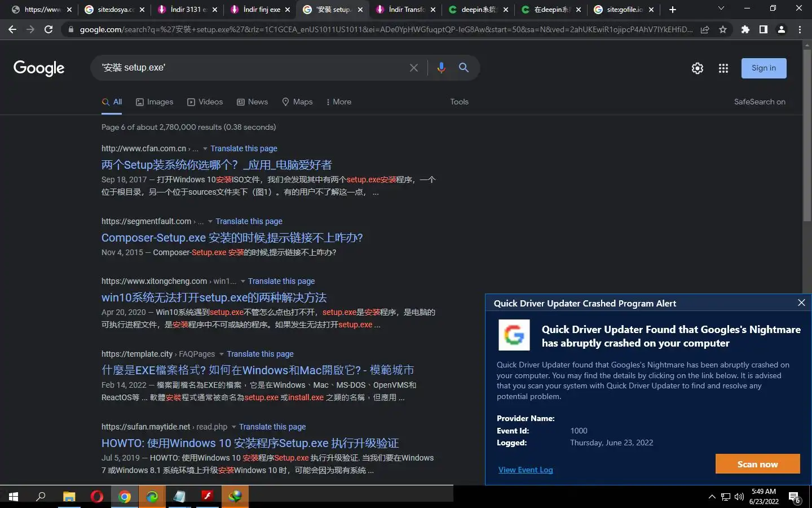
Task: Translate the xitongcheng.com result page
Action: [281, 281]
